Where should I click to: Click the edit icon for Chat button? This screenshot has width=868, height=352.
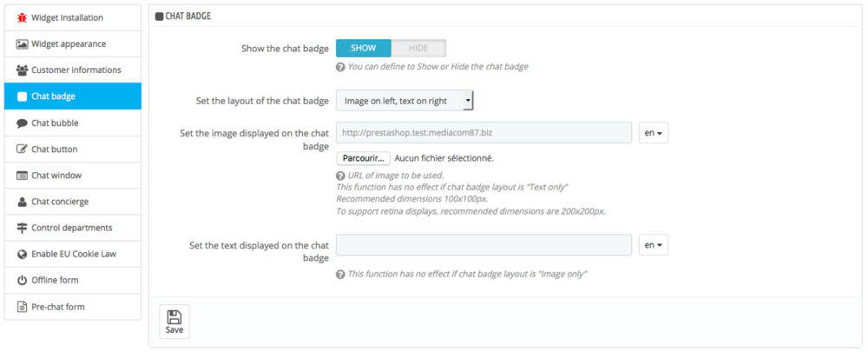click(23, 149)
